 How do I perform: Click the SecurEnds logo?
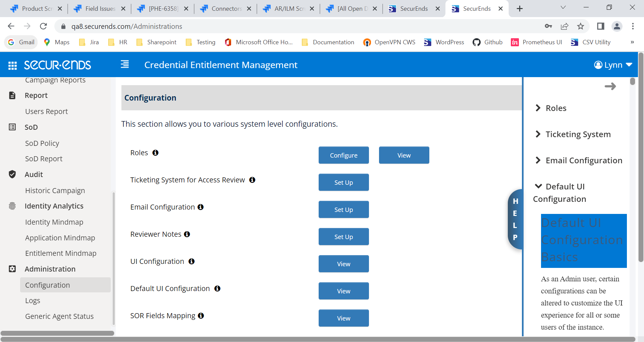pyautogui.click(x=57, y=65)
